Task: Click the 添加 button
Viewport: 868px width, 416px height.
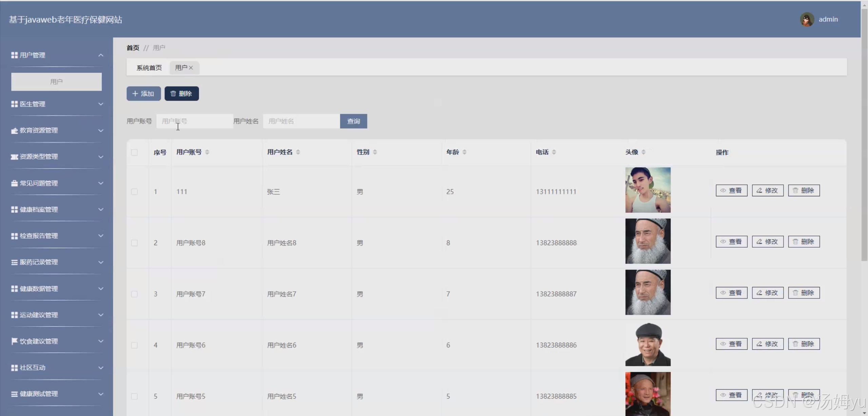Action: tap(143, 94)
